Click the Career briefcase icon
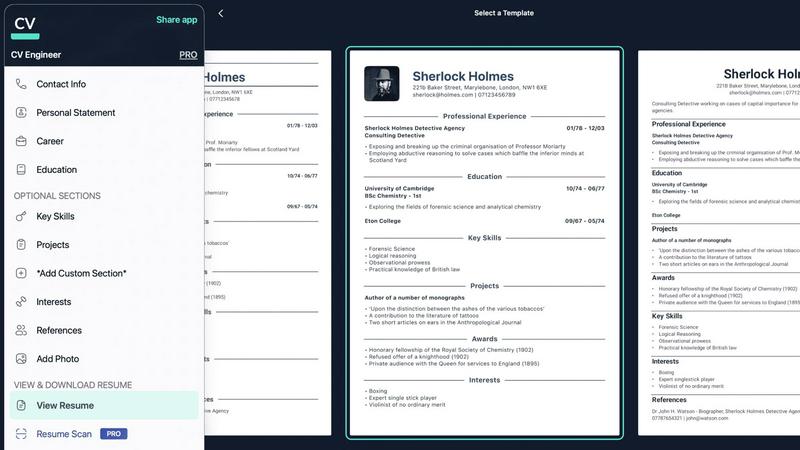The height and width of the screenshot is (450, 800). point(21,141)
